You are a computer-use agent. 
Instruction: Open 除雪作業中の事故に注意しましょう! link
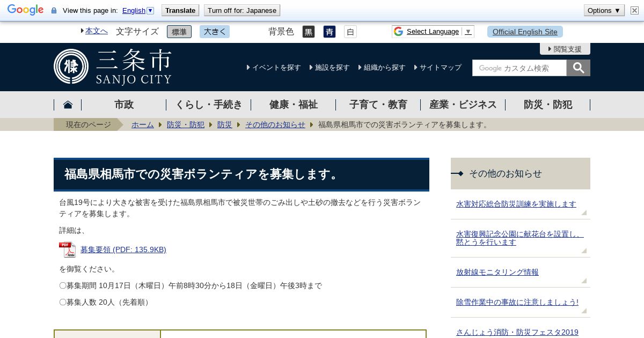point(517,302)
